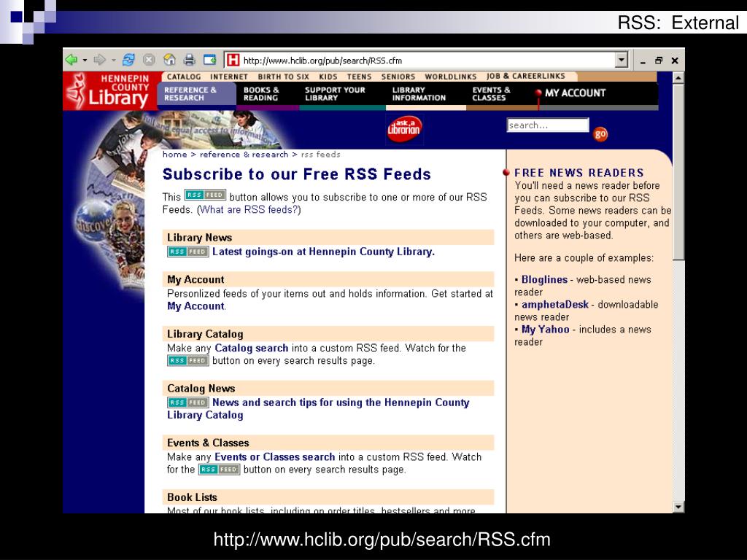
Task: Open the Worldlinks navigation item
Action: (451, 77)
